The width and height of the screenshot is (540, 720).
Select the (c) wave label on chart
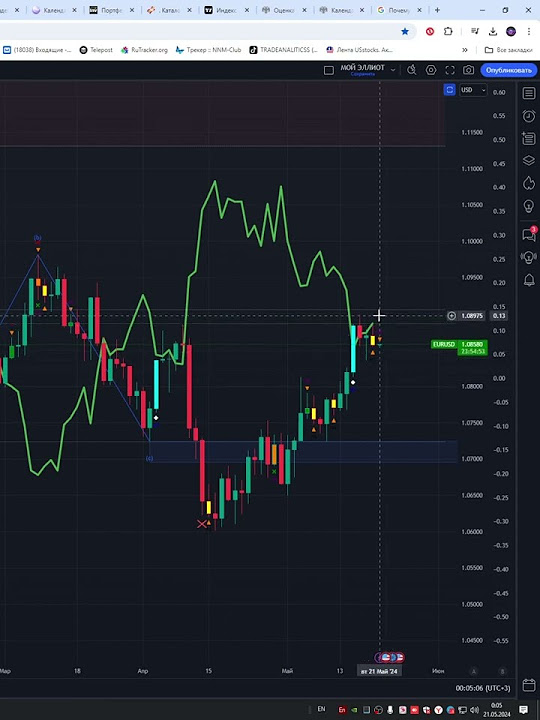pos(149,458)
